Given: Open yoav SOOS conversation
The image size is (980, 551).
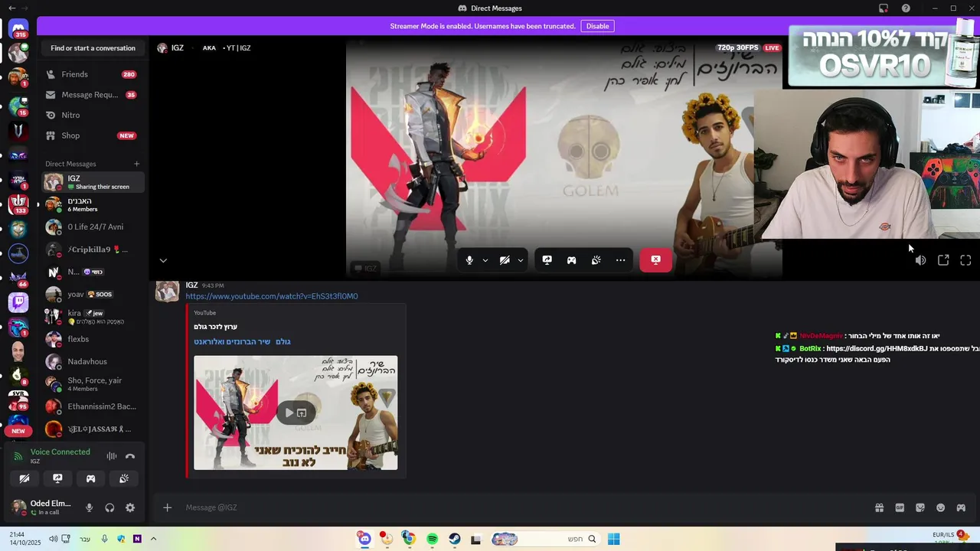Looking at the screenshot, I should (93, 294).
